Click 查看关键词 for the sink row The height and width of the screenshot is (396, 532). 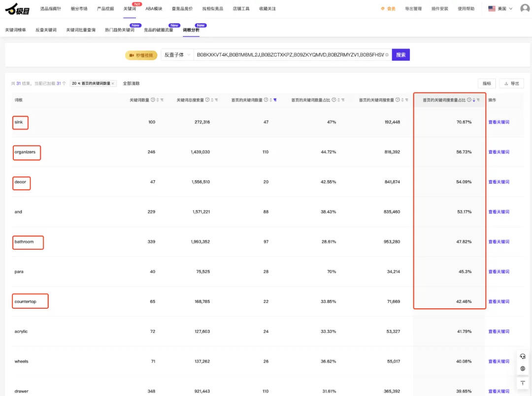[499, 122]
